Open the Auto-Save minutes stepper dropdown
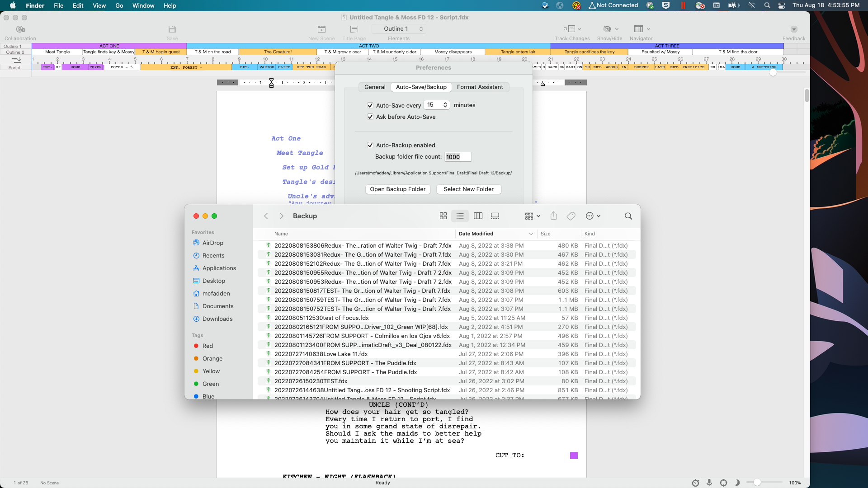 tap(445, 105)
